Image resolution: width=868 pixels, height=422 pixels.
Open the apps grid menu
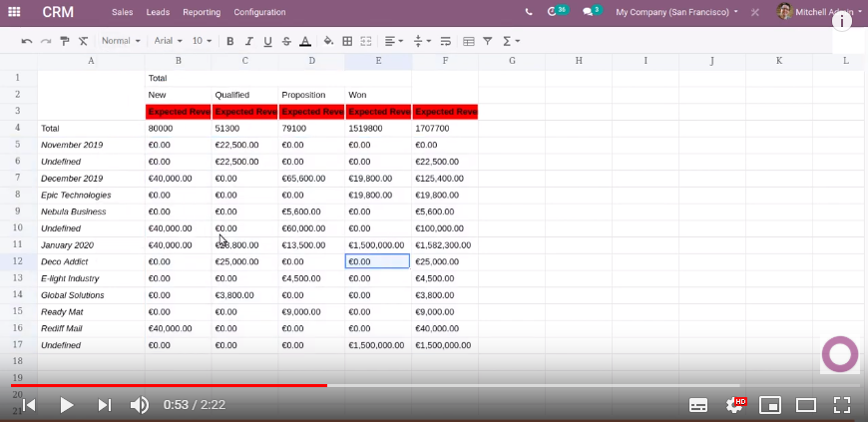(x=14, y=12)
